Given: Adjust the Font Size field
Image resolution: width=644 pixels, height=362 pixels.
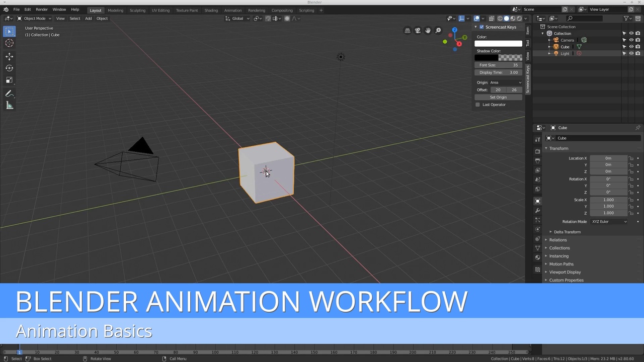Looking at the screenshot, I should tap(498, 65).
